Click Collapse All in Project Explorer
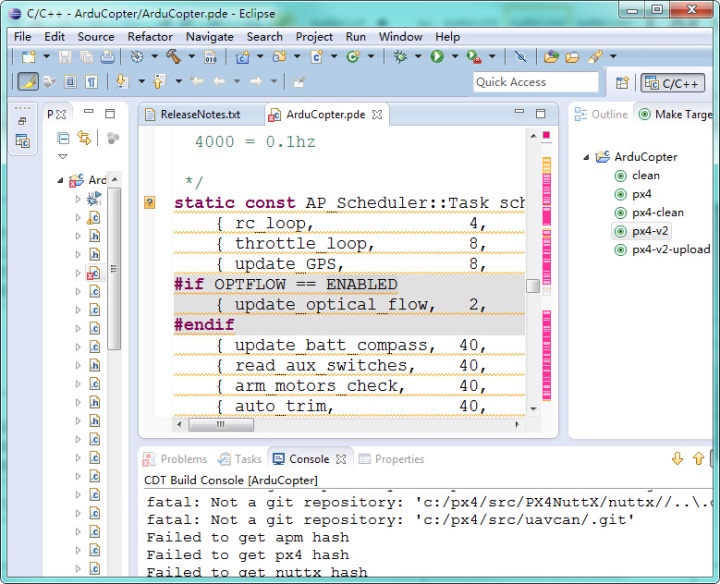The height and width of the screenshot is (584, 720). pos(63,138)
